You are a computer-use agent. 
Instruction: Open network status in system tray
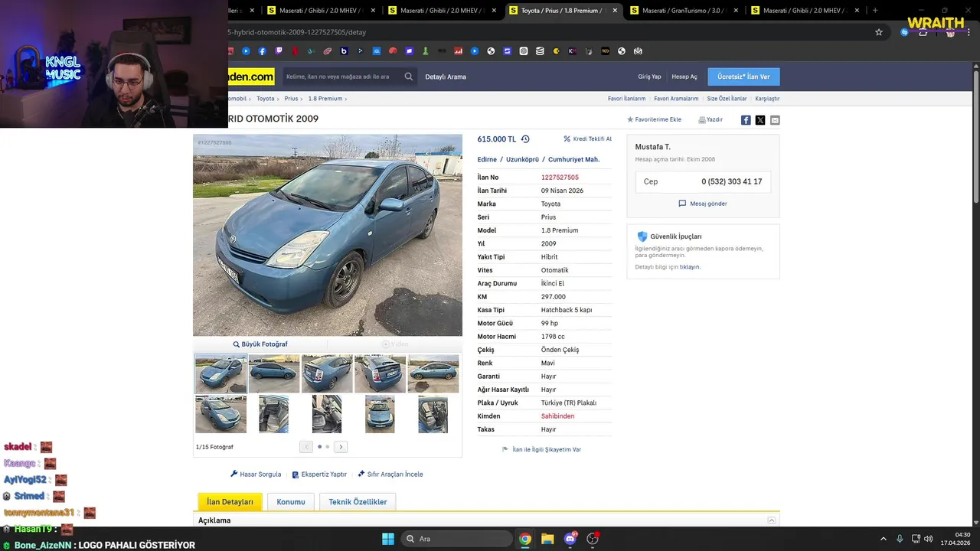[x=916, y=539]
